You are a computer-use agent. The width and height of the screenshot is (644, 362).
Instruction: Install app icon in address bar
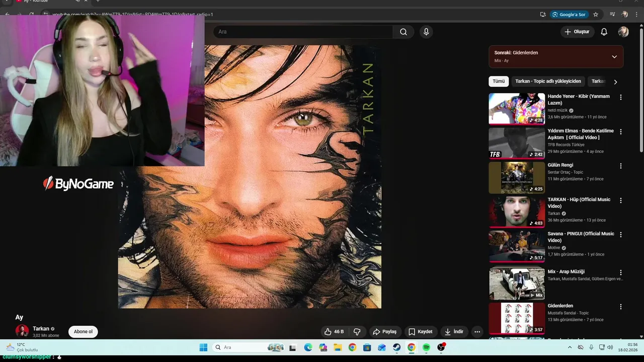coord(543,15)
